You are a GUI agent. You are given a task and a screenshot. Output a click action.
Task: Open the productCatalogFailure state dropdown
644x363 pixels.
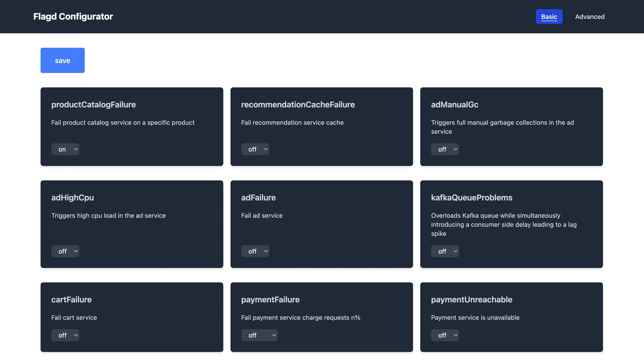pyautogui.click(x=65, y=149)
